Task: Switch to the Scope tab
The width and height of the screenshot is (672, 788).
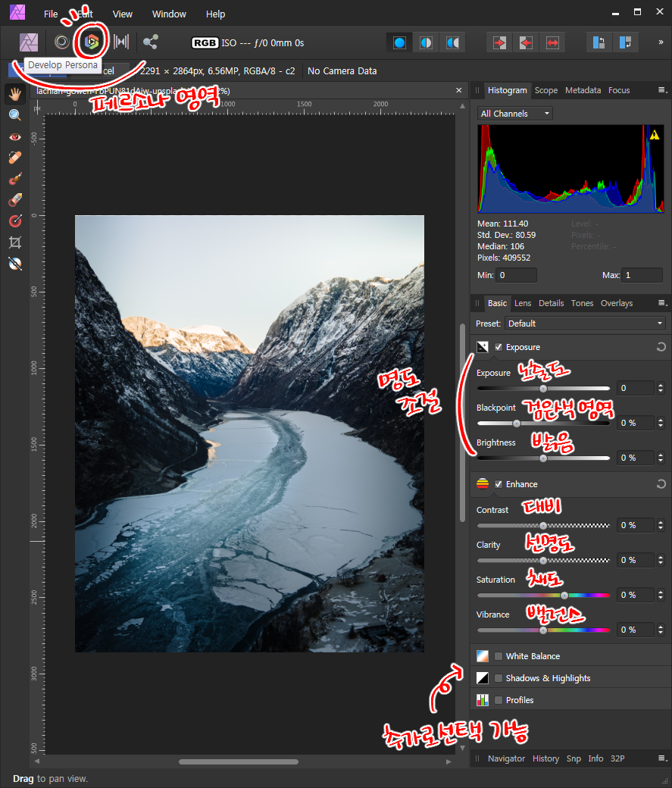Action: (x=545, y=90)
